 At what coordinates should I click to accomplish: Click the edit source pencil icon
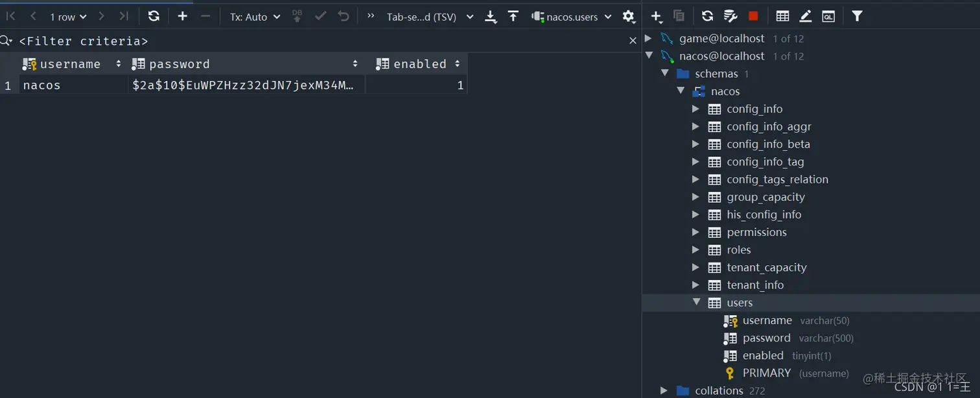805,16
